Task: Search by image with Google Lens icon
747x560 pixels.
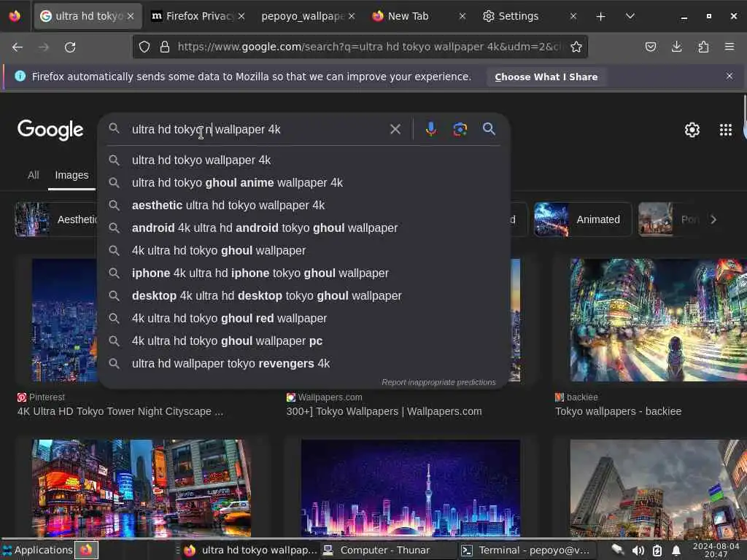Action: coord(460,129)
